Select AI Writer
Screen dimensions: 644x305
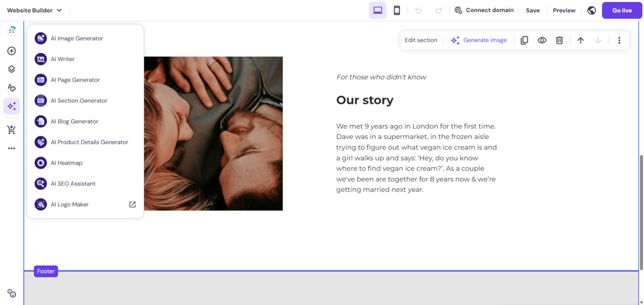tap(86, 59)
